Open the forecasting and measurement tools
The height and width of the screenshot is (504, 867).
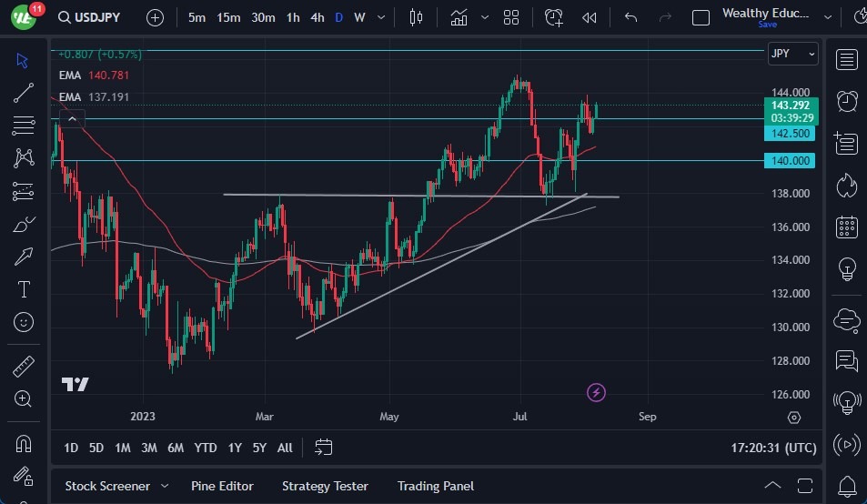click(x=24, y=191)
